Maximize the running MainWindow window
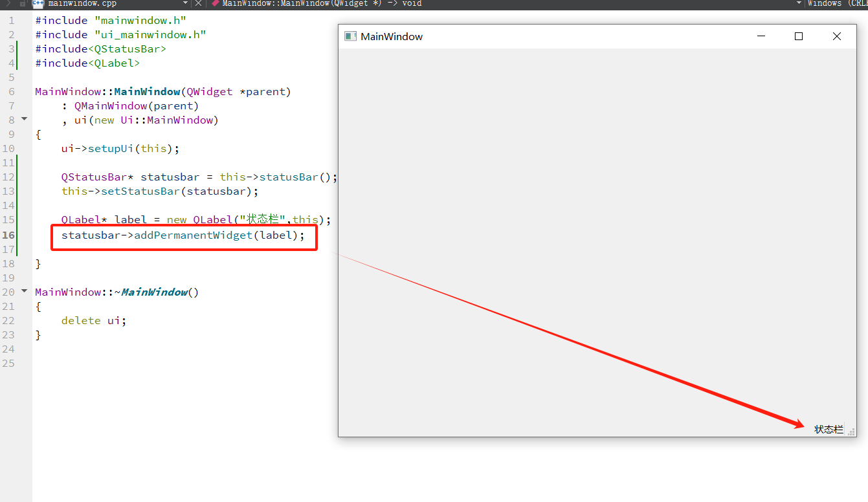The image size is (868, 502). (799, 36)
